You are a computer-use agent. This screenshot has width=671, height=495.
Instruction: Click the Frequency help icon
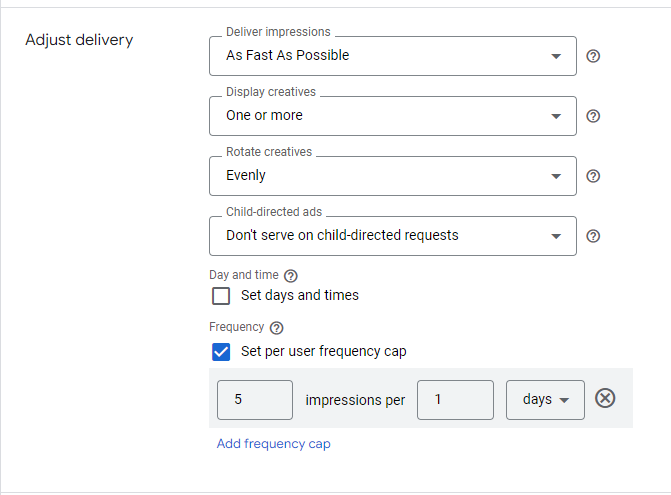pyautogui.click(x=276, y=328)
